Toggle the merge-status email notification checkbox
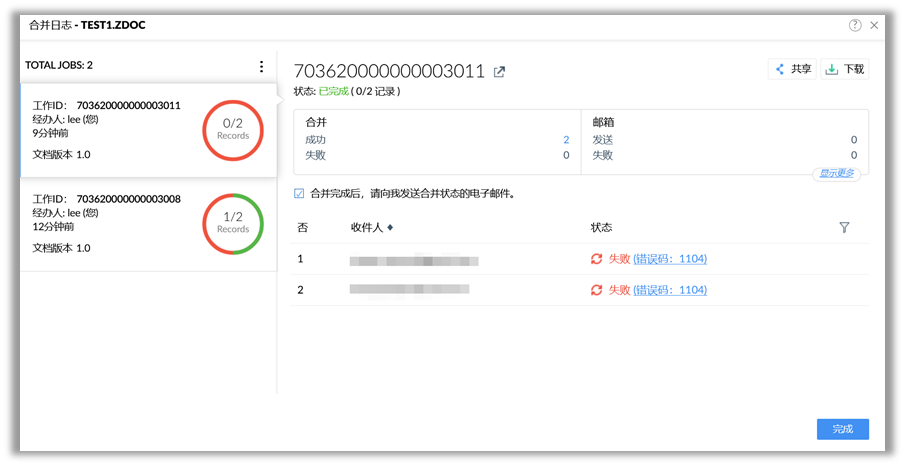Image resolution: width=905 pixels, height=466 pixels. click(299, 193)
